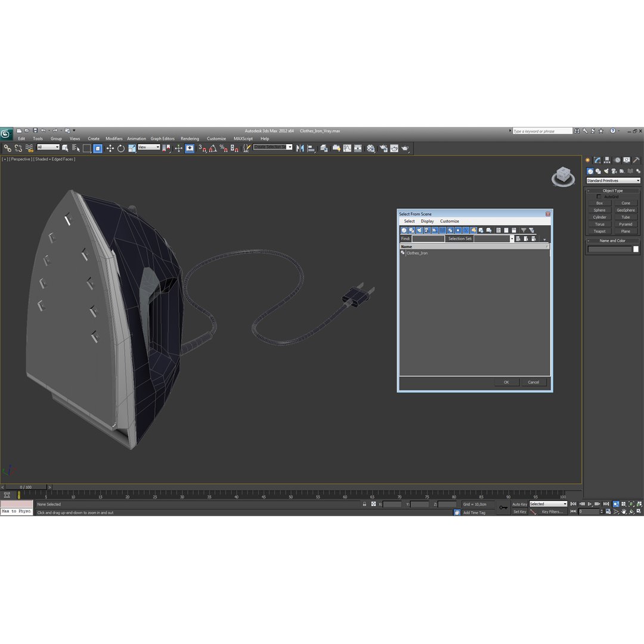Open the reference coordinate system 'View' dropdown
This screenshot has width=644, height=644.
tap(148, 147)
